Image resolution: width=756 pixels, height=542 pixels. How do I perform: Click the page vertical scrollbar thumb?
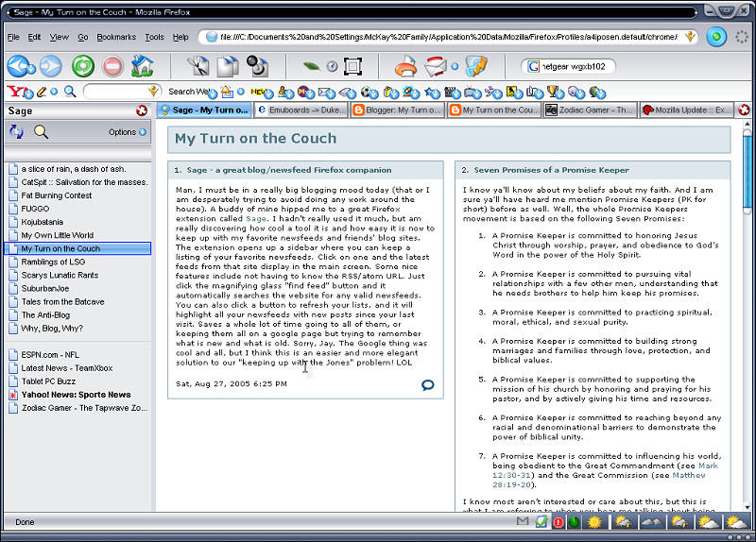click(747, 173)
